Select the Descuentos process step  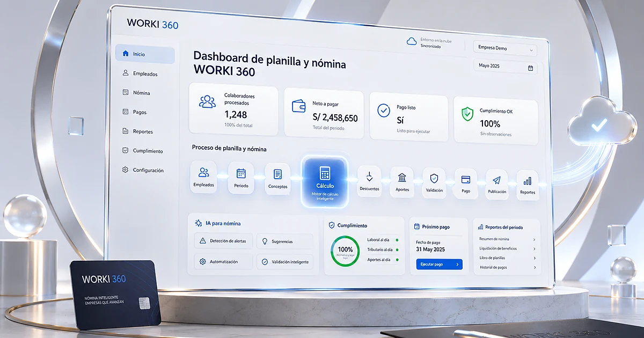[x=369, y=181]
